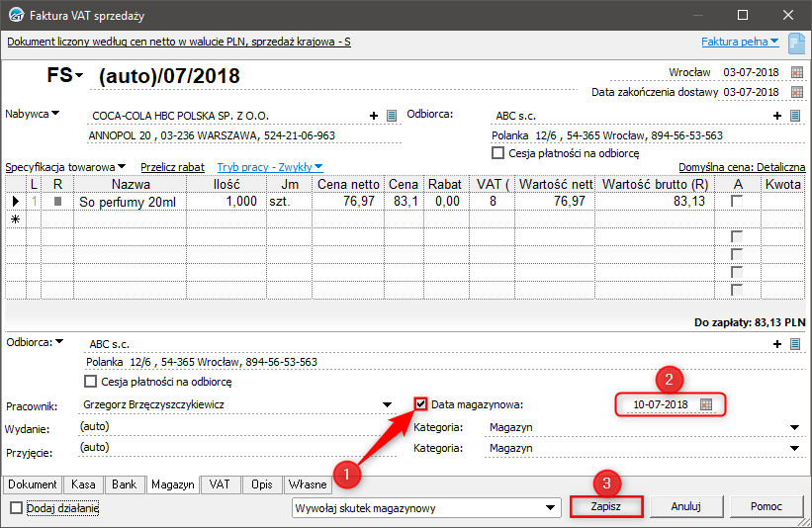Click the Przelicz rabat link
812x528 pixels.
172,167
